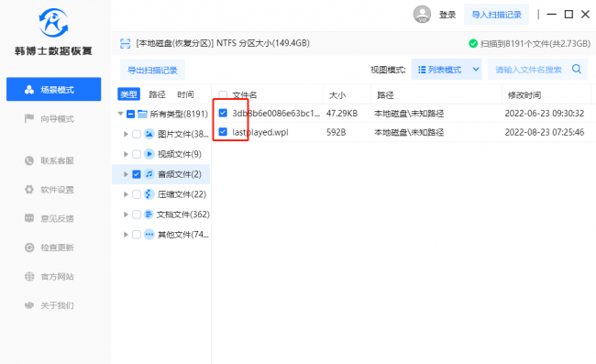Select the lastplayed.wpl file name

pos(260,132)
